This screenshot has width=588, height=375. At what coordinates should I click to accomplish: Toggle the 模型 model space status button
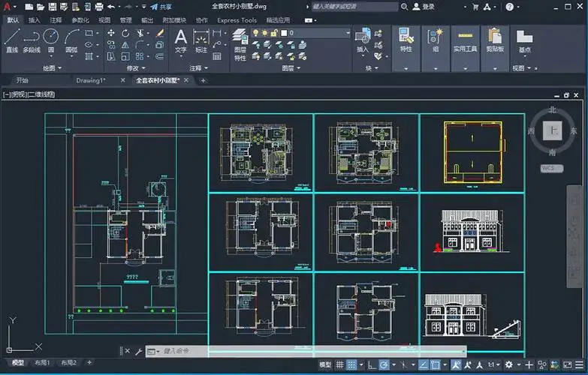(325, 364)
